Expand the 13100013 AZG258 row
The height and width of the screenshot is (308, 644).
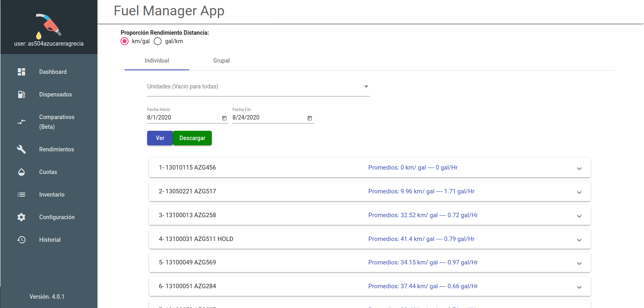click(370, 215)
